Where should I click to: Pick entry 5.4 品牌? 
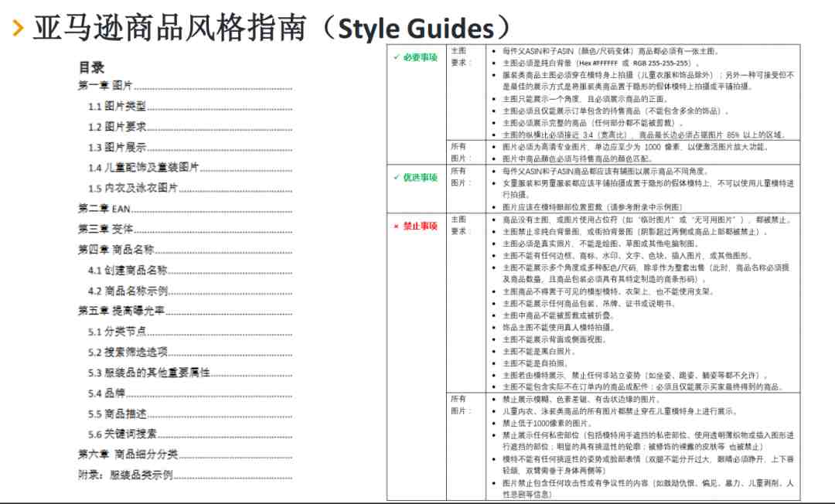click(x=190, y=393)
